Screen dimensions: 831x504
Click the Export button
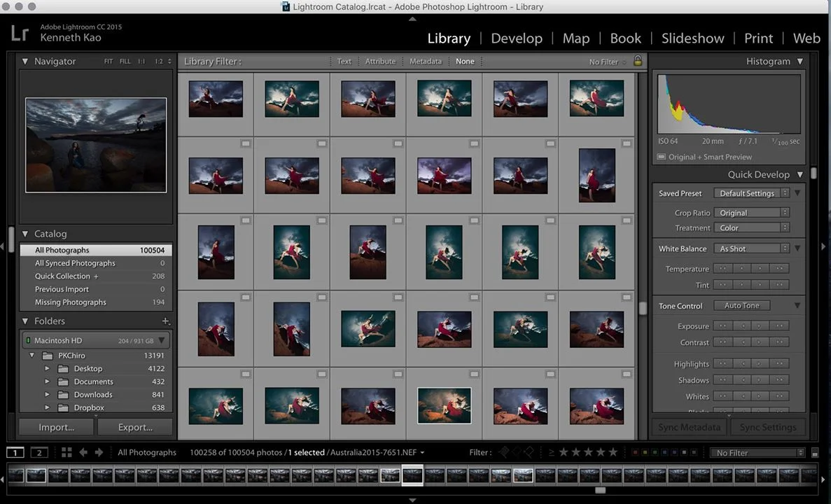pos(135,427)
